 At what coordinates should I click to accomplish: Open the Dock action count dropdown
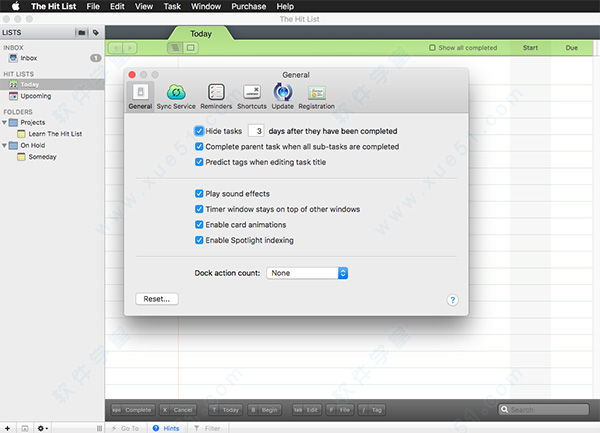click(307, 273)
